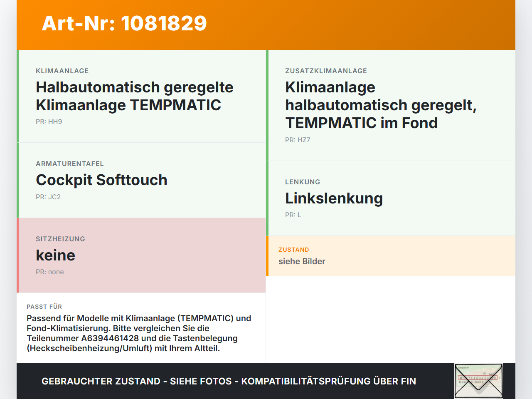
Task: Click the 'LENKUNG' label
Action: tap(303, 182)
